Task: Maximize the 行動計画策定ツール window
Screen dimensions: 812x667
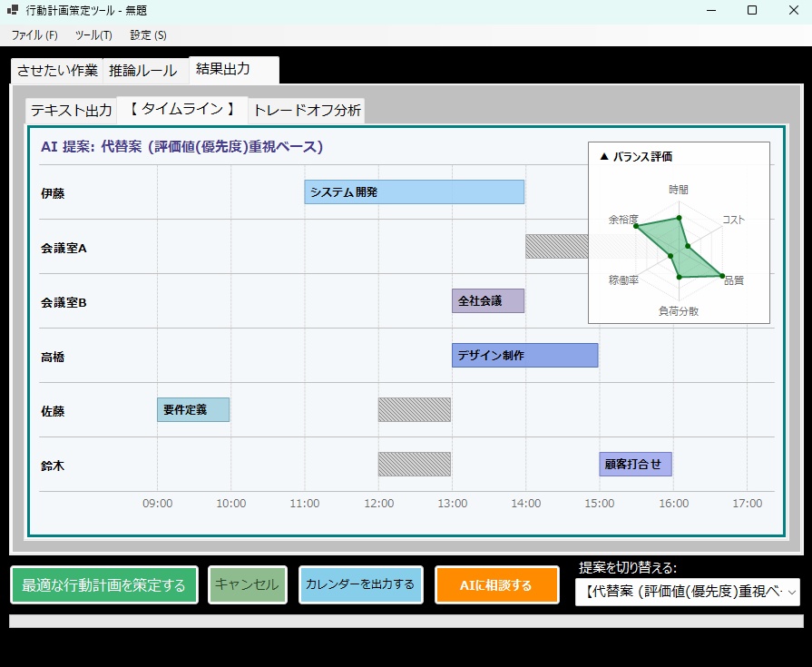Action: pos(752,10)
